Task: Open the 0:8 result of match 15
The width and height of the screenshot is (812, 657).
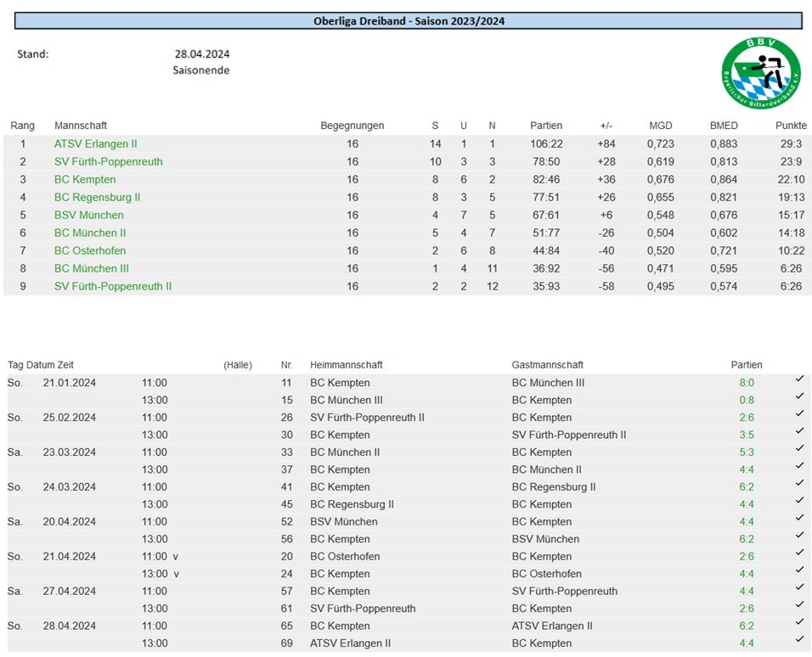Action: pos(747,400)
